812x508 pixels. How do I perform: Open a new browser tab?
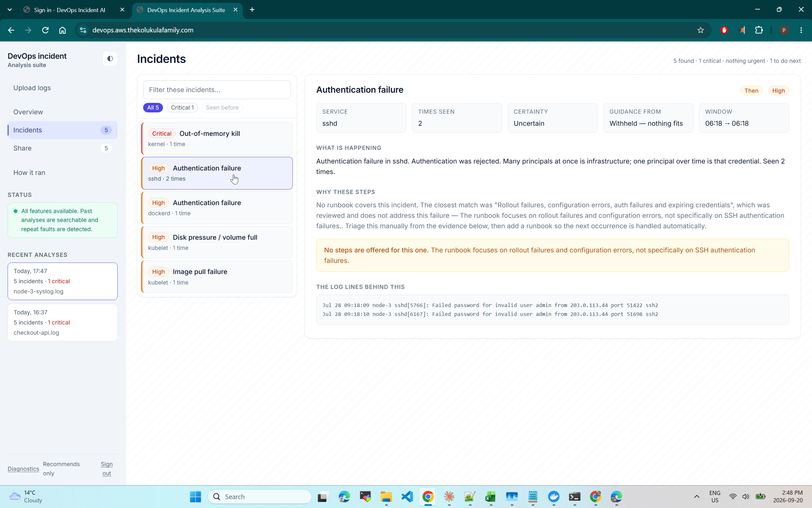252,10
